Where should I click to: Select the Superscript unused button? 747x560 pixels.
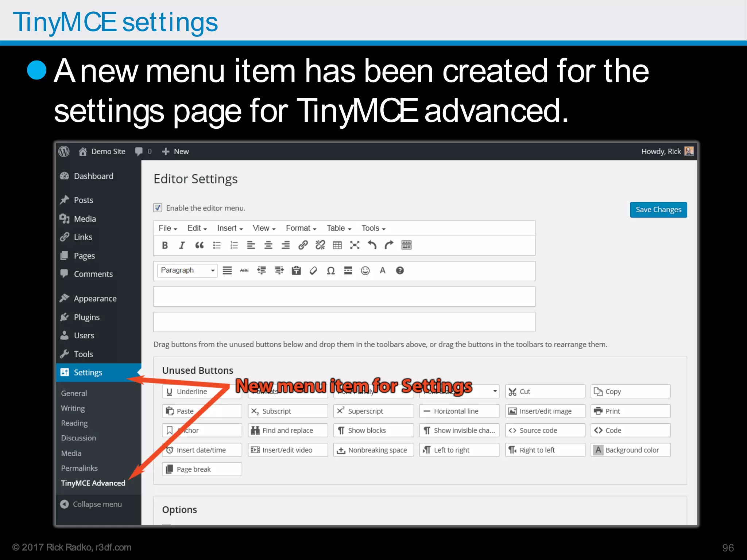tap(373, 411)
